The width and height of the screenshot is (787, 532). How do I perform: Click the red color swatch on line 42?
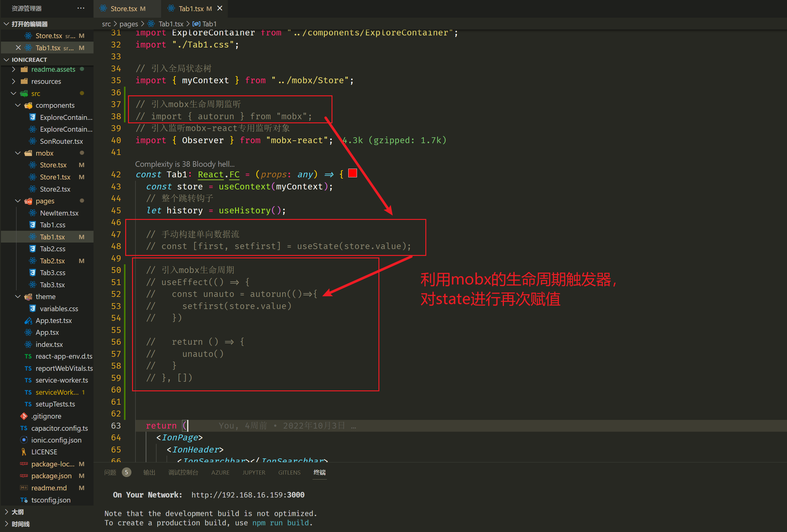pyautogui.click(x=353, y=173)
